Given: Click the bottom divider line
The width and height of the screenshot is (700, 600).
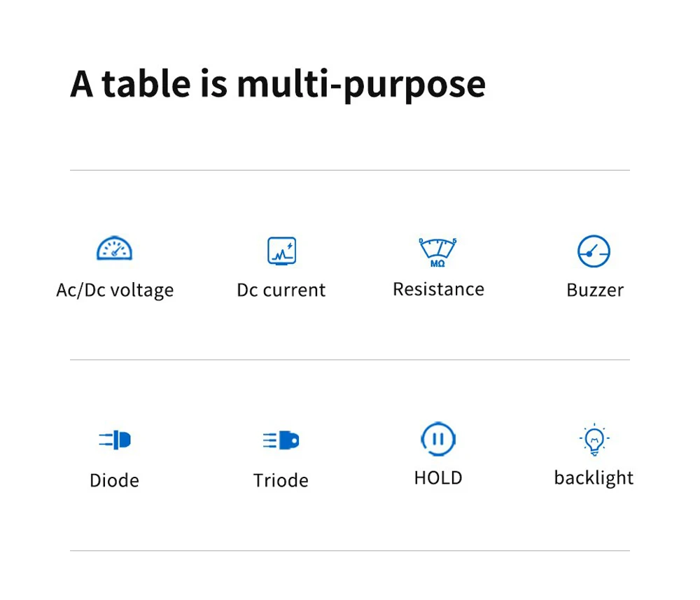Looking at the screenshot, I should pyautogui.click(x=350, y=550).
